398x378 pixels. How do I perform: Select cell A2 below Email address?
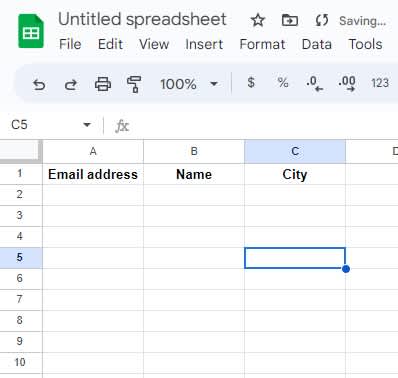[93, 195]
